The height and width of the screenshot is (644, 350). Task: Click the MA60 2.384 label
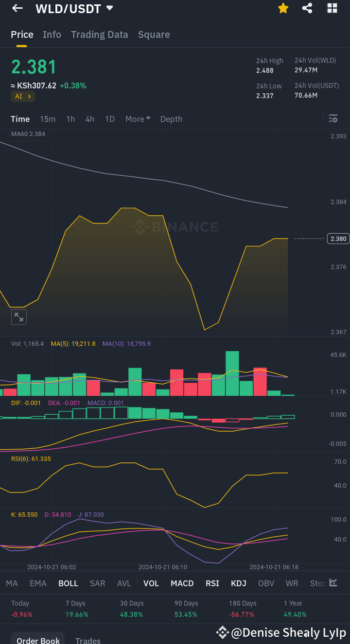pos(28,134)
